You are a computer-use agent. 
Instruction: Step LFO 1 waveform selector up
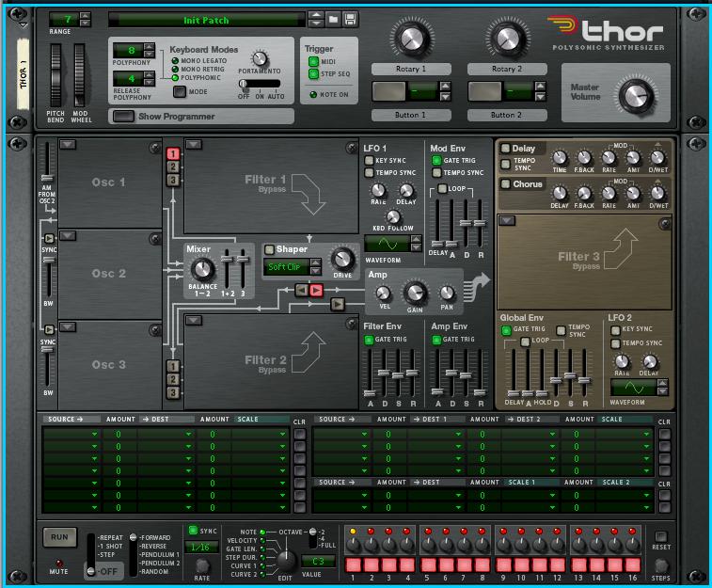[416, 239]
